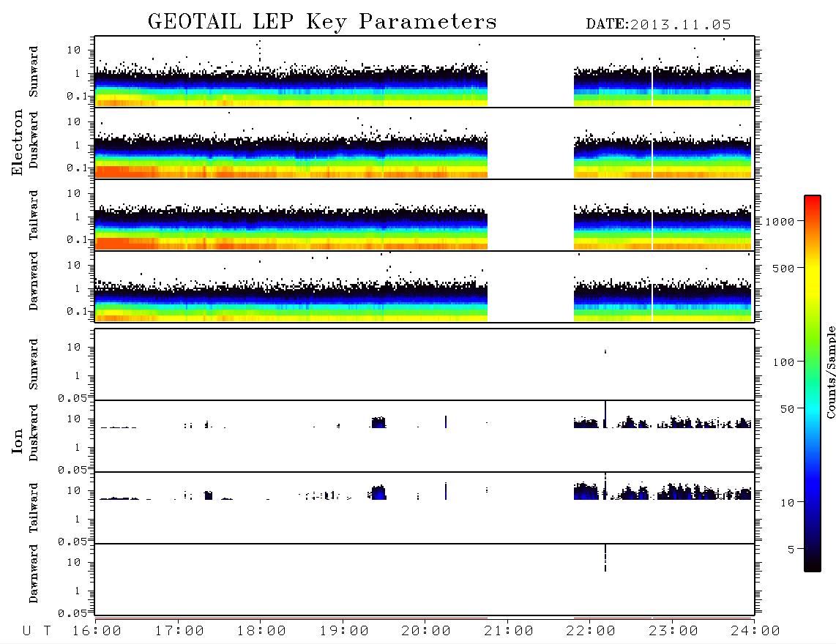
Task: Click the Duskward label of the Ion group
Action: click(34, 433)
